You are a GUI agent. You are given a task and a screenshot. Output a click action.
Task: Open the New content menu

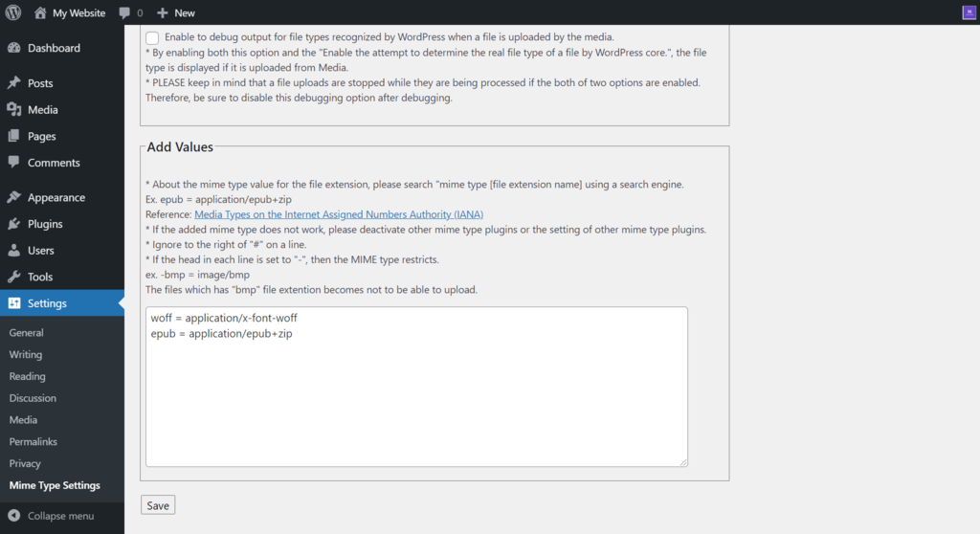coord(176,13)
